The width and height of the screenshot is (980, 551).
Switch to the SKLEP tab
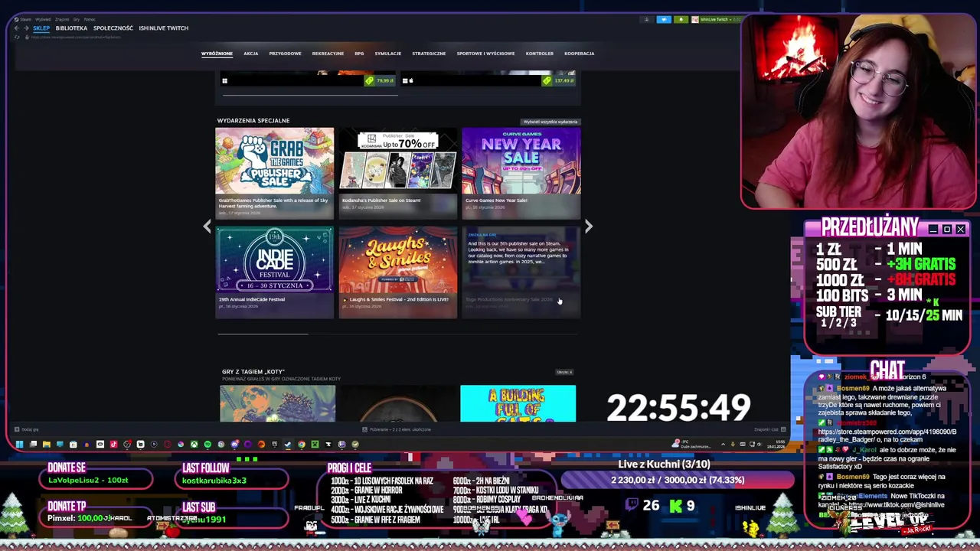(x=41, y=28)
